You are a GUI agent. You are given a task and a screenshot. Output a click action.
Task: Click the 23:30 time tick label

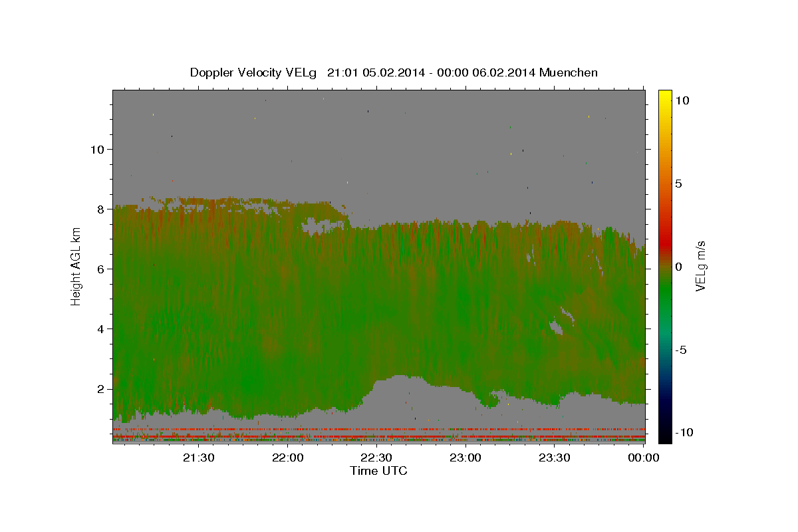pos(554,458)
